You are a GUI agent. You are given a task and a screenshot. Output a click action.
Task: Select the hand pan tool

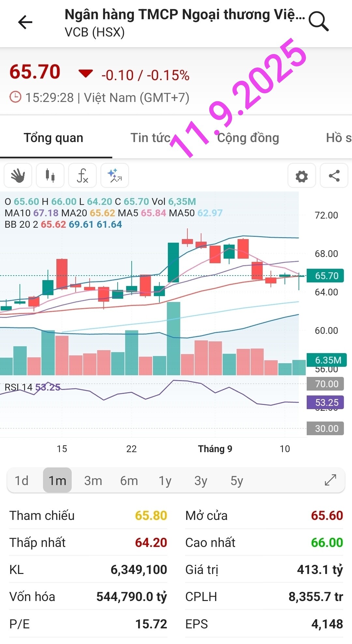[18, 176]
